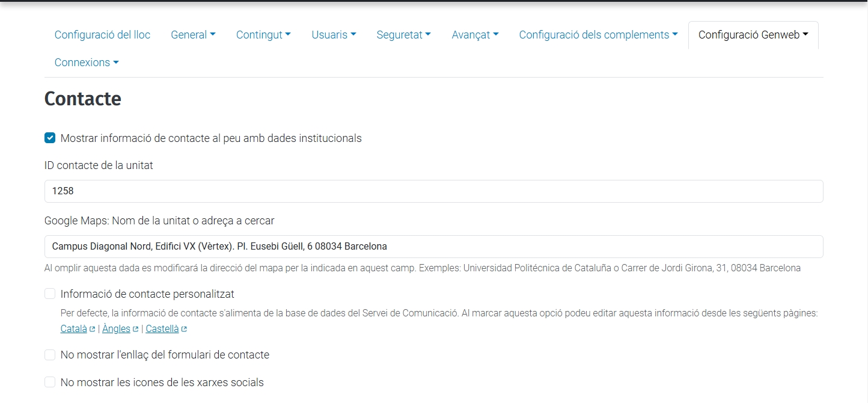
Task: Click the external link icon beside Castellà
Action: (183, 328)
